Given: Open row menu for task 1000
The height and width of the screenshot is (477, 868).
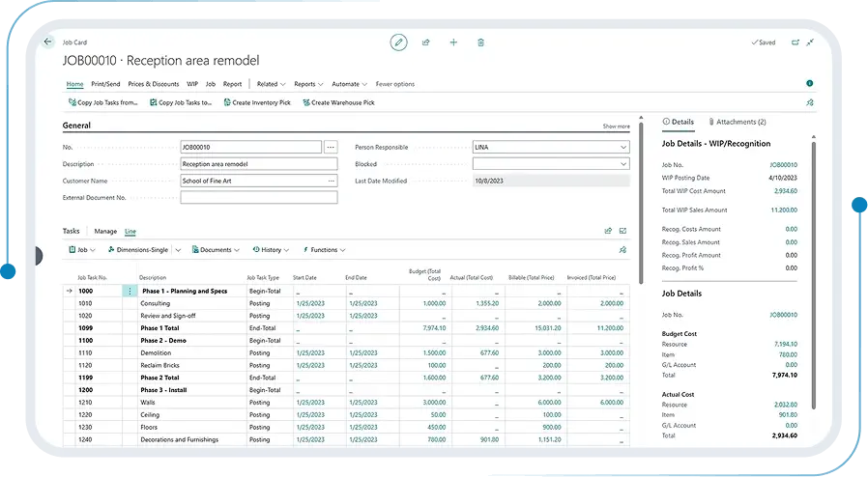Looking at the screenshot, I should [130, 291].
